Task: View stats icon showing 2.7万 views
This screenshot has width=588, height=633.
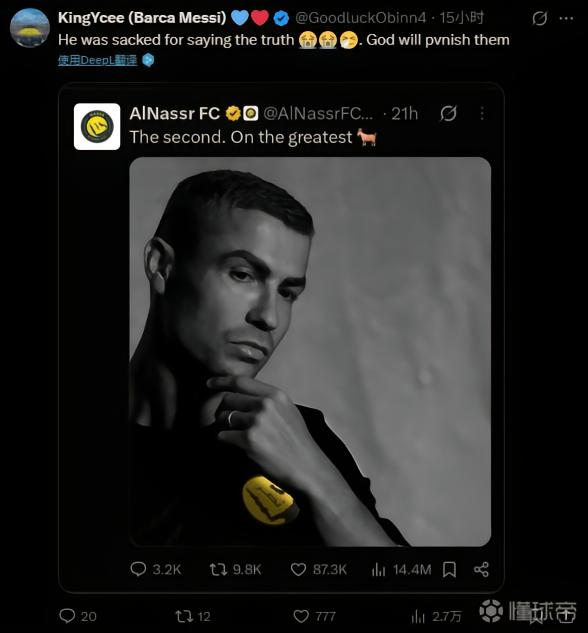Action: tap(418, 616)
